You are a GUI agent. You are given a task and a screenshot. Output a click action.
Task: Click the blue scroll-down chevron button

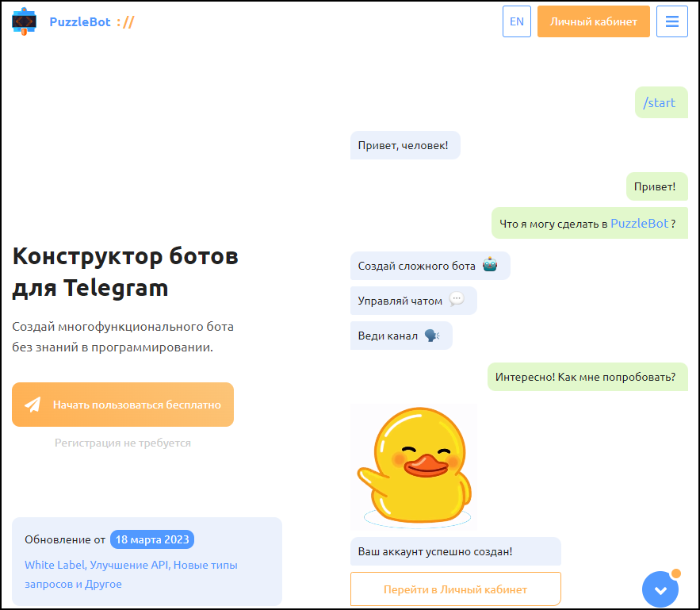pyautogui.click(x=660, y=589)
